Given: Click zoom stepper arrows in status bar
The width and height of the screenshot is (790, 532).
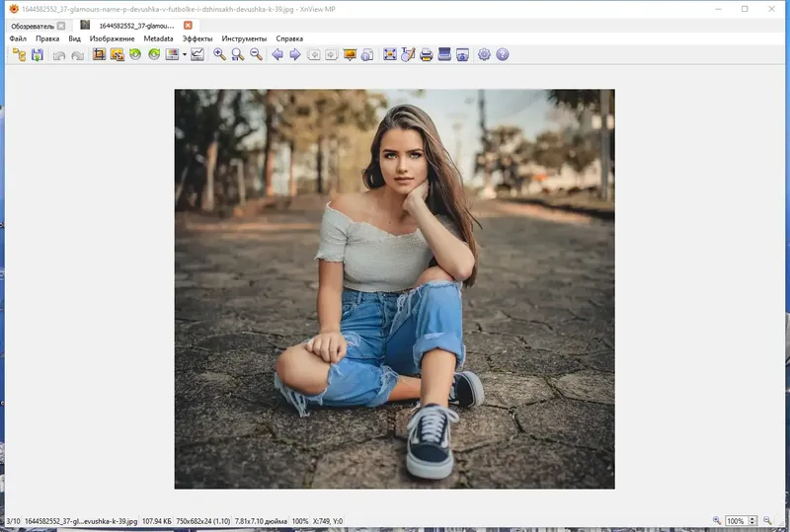Looking at the screenshot, I should click(752, 520).
